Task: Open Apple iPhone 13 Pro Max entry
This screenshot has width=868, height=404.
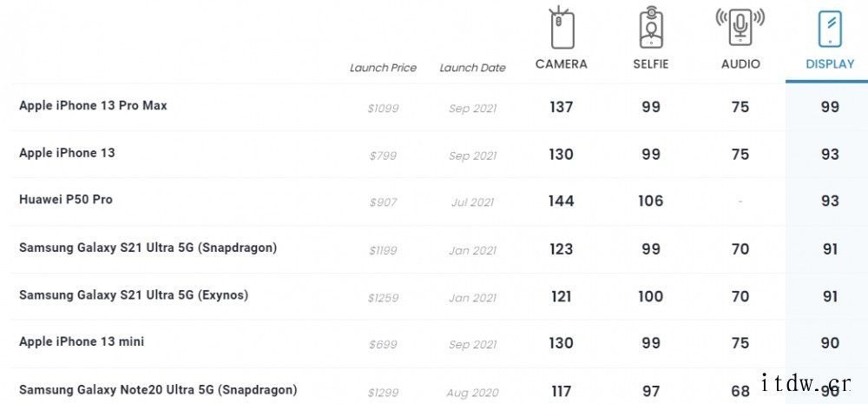Action: (93, 105)
